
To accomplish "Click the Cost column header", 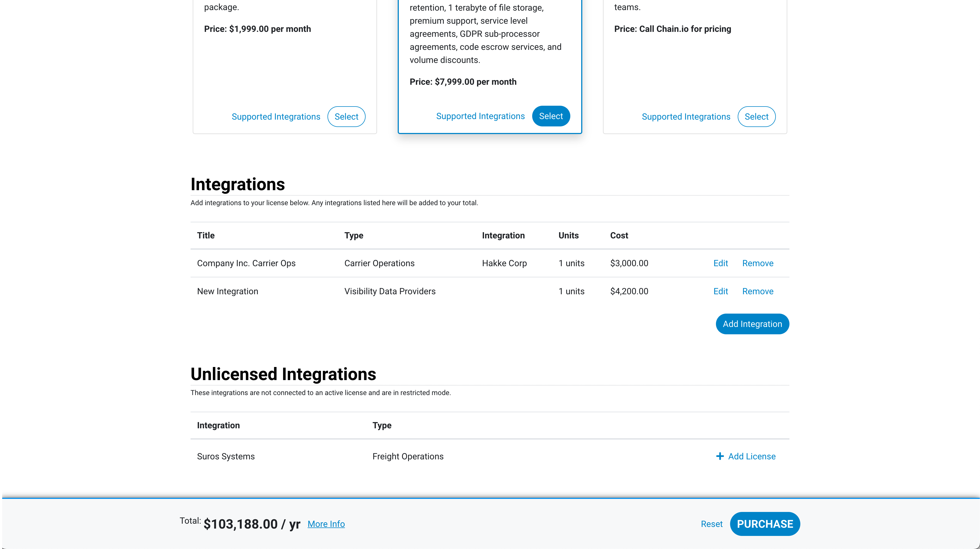I will click(x=619, y=235).
